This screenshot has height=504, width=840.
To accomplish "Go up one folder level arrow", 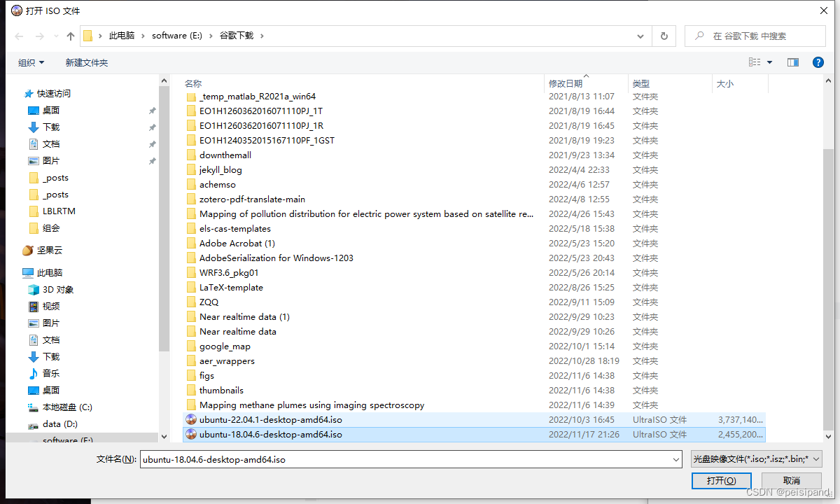I will [x=70, y=36].
